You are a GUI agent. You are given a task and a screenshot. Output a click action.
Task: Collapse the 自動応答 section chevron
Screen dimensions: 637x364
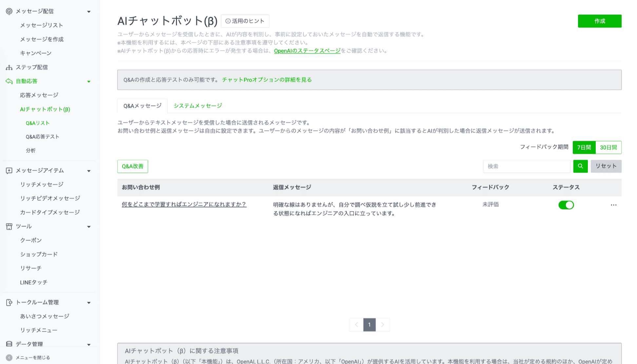pos(88,81)
